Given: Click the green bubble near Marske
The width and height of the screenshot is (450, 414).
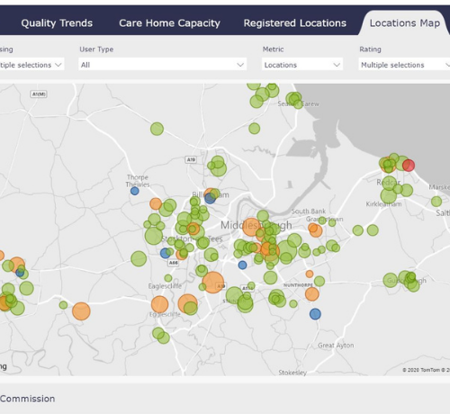Looking at the screenshot, I should 436,201.
